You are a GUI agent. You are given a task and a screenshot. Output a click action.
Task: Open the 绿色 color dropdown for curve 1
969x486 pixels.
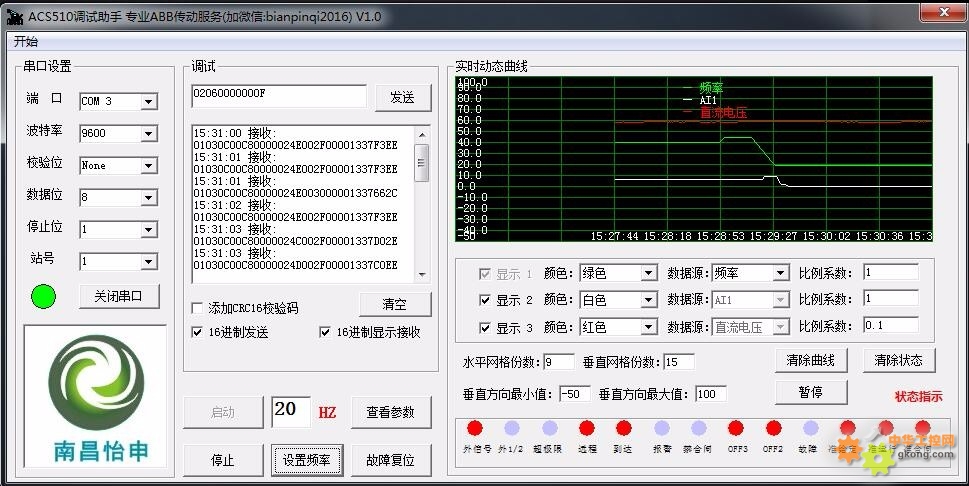coord(648,273)
